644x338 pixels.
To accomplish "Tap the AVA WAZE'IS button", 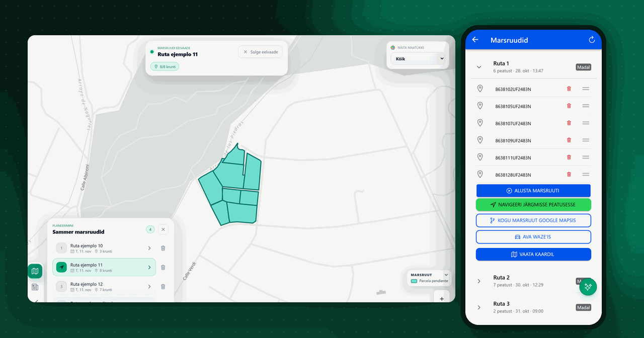I will (x=533, y=237).
